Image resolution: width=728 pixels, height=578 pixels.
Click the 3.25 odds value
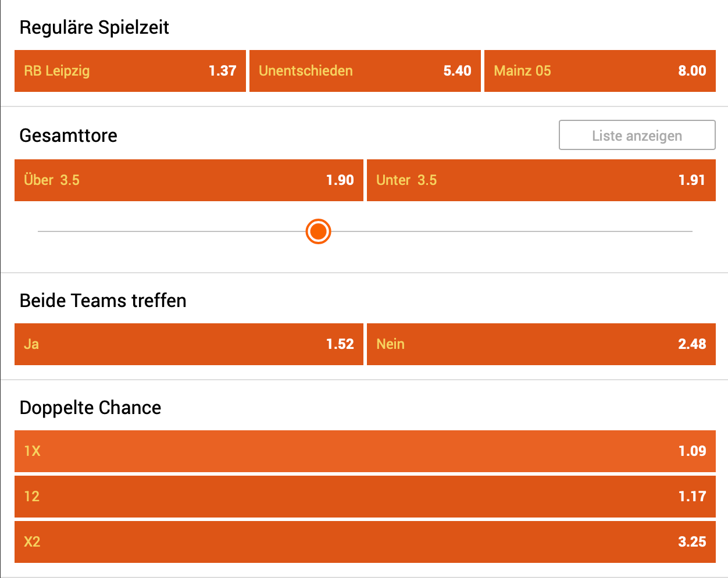click(x=692, y=542)
